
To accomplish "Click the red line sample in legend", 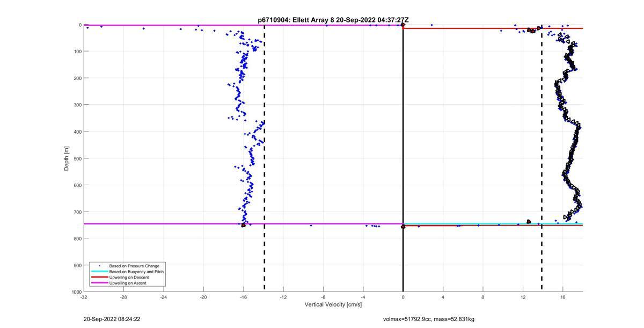I will point(99,277).
